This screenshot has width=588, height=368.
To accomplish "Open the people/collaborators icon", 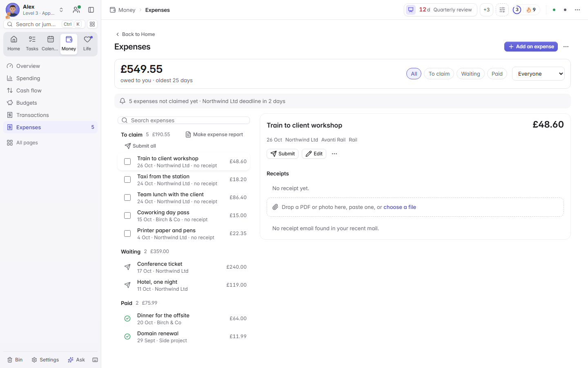I will coord(76,10).
